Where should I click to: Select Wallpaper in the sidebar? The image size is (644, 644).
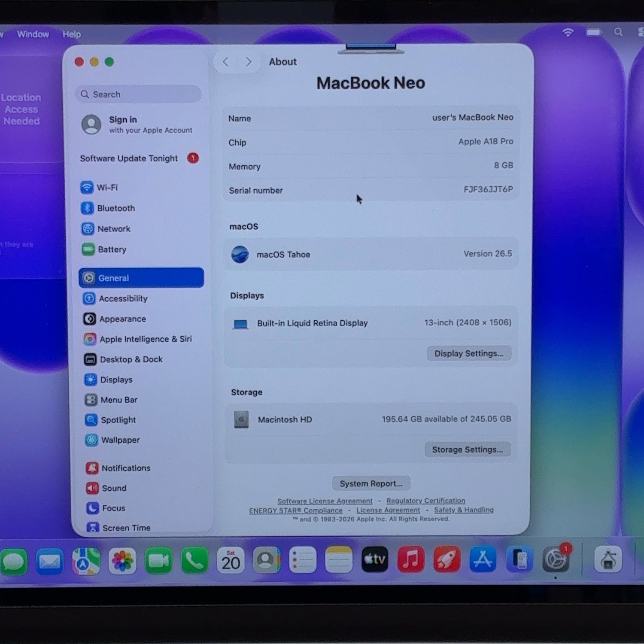[x=112, y=440]
